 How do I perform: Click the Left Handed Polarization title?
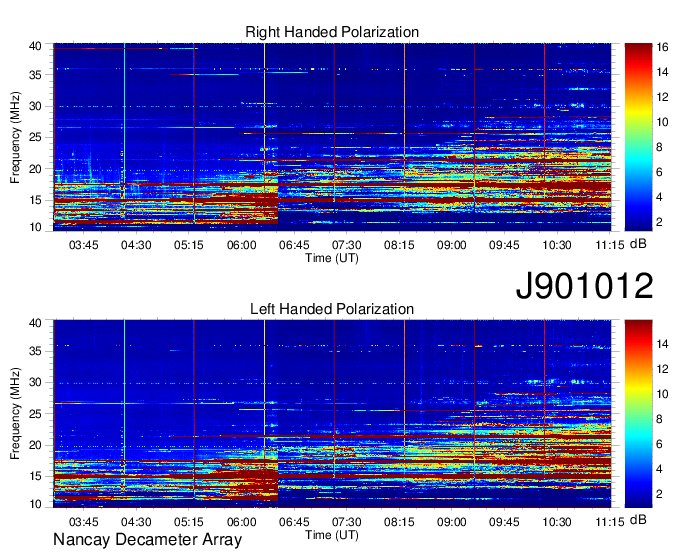tap(332, 309)
